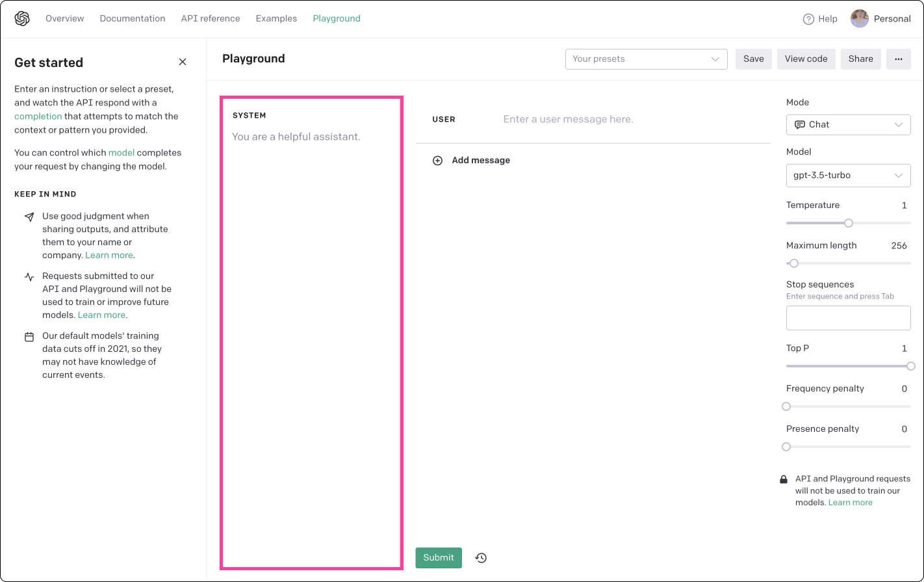Click the SYSTEM label
The image size is (924, 582).
tap(250, 115)
